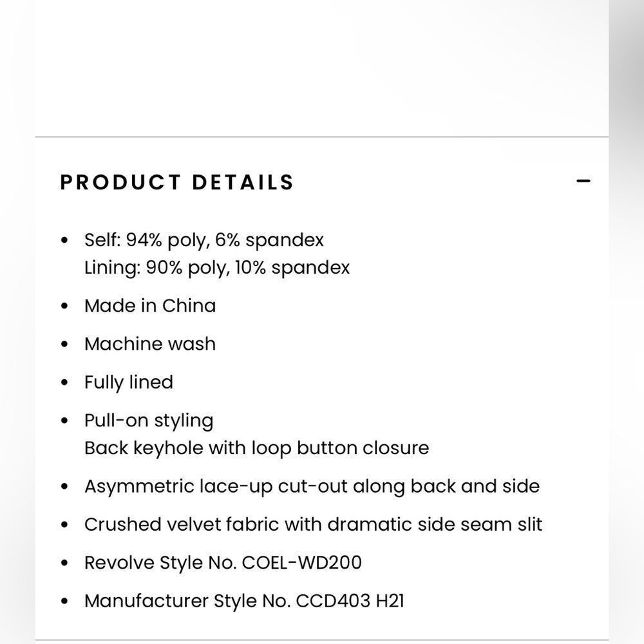
Task: Click Revolve Style No. COEL-WD200
Action: (223, 563)
